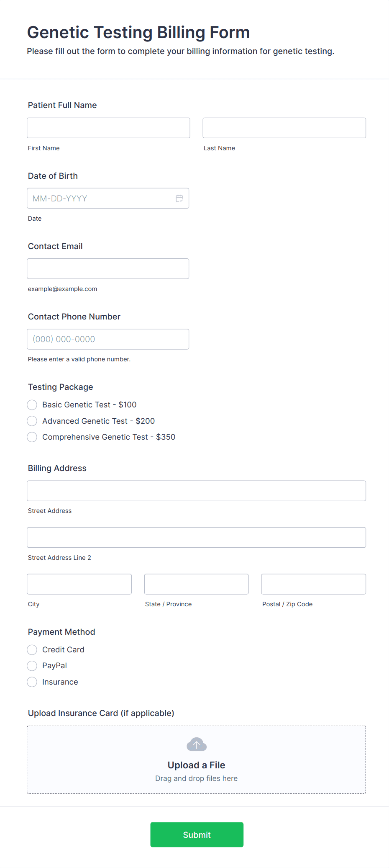This screenshot has width=389, height=868.
Task: Click the cloud upload icon
Action: [197, 744]
